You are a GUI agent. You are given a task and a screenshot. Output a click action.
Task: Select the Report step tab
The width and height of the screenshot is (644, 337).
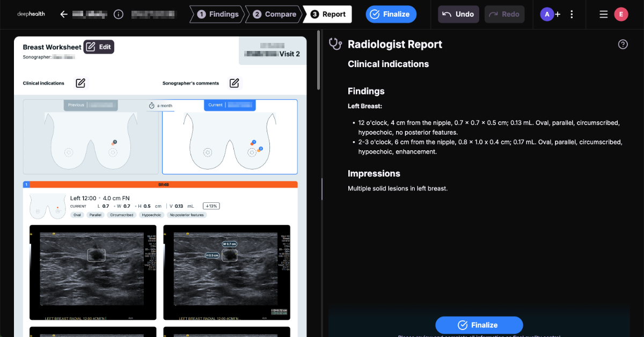[328, 14]
